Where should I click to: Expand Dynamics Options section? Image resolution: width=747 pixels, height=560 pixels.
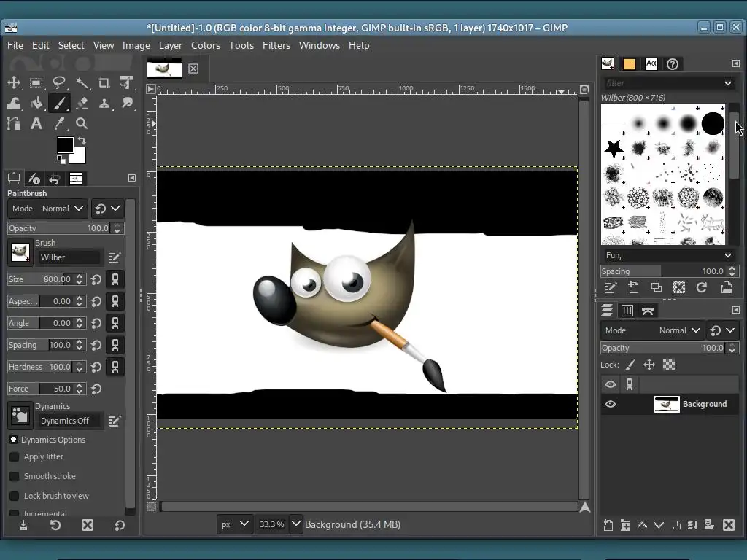coord(13,440)
